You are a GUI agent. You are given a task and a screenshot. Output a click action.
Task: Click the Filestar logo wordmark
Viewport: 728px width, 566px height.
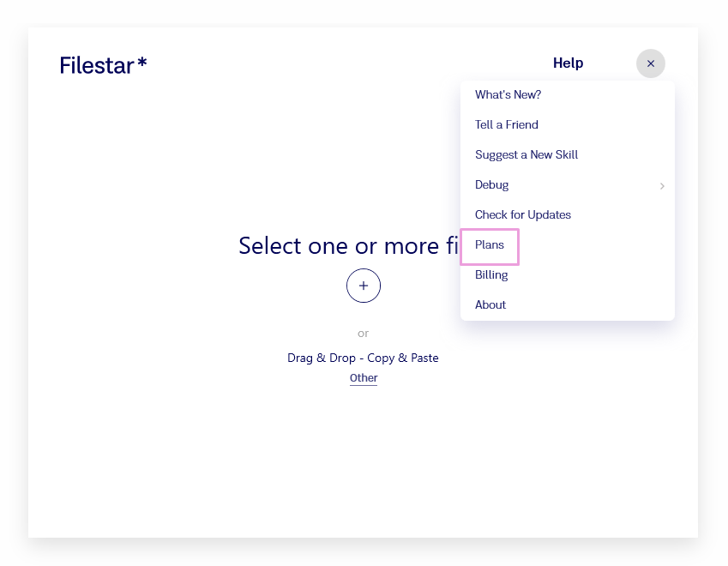[97, 65]
